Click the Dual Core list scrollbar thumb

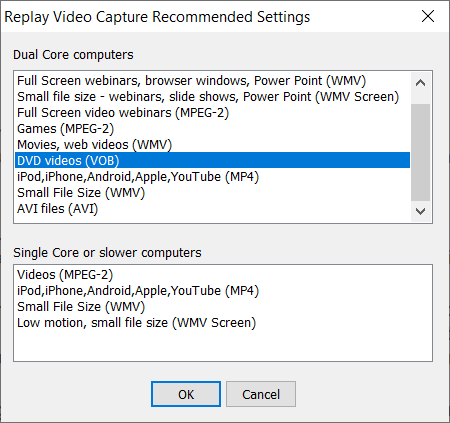420,152
